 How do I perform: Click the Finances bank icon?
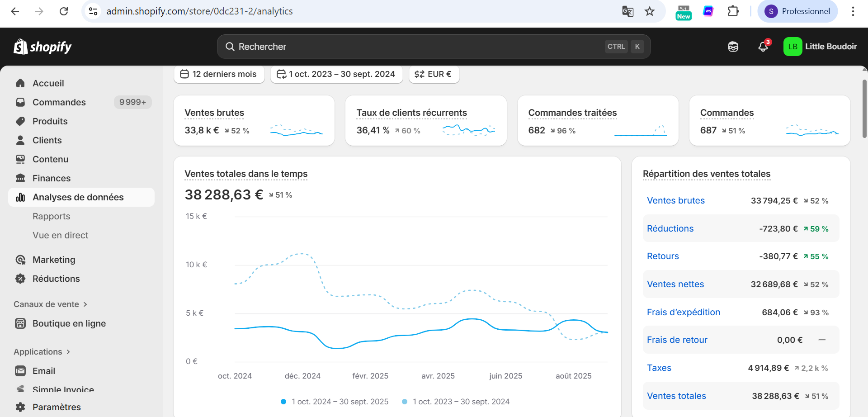point(20,178)
